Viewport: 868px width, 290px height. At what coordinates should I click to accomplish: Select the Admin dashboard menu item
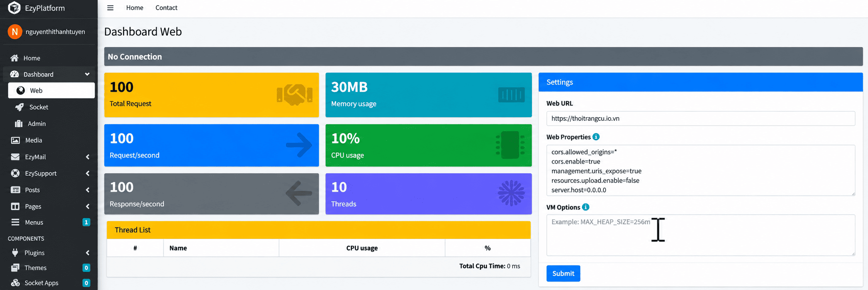(x=51, y=124)
